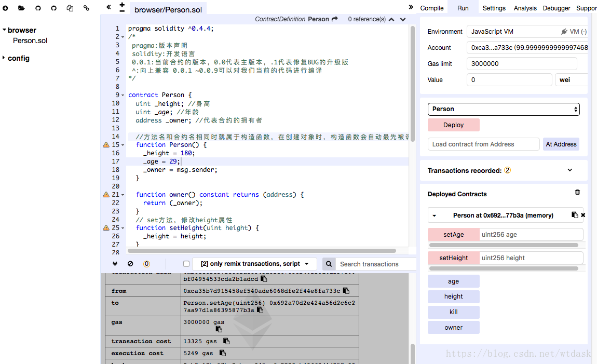This screenshot has width=597, height=364.
Task: Click the warning icon on line 25
Action: click(x=106, y=227)
